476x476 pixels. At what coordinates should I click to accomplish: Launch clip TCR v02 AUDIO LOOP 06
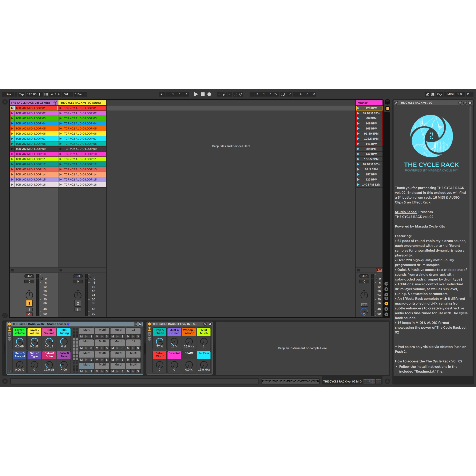(x=61, y=133)
